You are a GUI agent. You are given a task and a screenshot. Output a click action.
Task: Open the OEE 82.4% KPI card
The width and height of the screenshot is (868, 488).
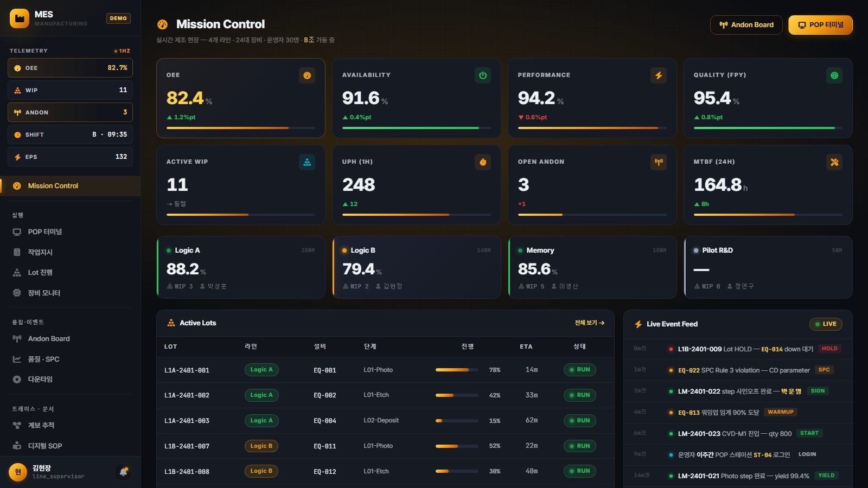pos(241,98)
